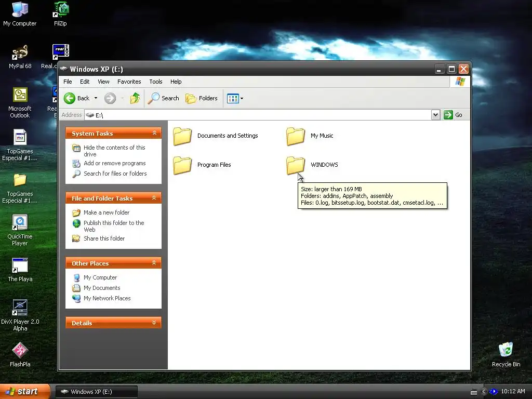
Task: Click Windows XP (E:) taskbar button
Action: 96,392
